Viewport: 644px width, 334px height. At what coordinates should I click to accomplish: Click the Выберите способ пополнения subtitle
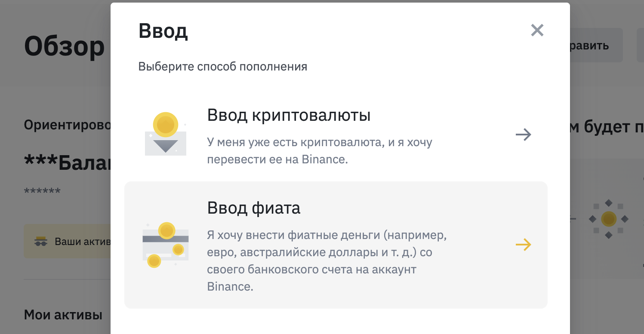pyautogui.click(x=222, y=67)
